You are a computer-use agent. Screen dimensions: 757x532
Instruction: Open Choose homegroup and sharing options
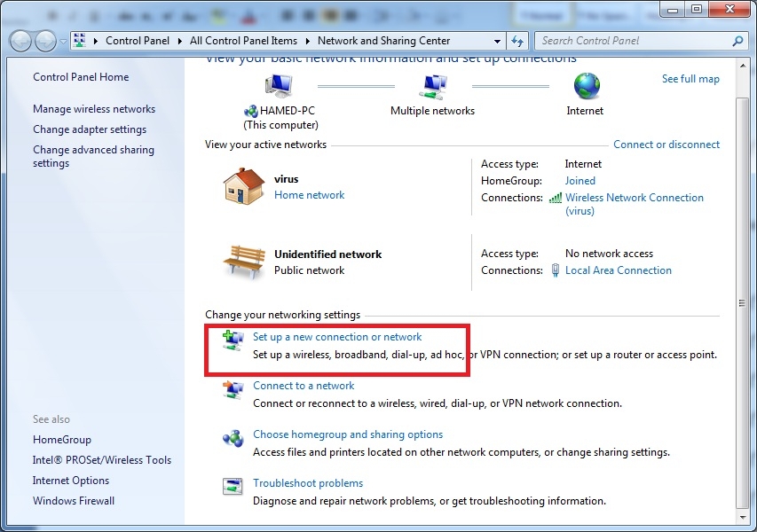[x=348, y=434]
